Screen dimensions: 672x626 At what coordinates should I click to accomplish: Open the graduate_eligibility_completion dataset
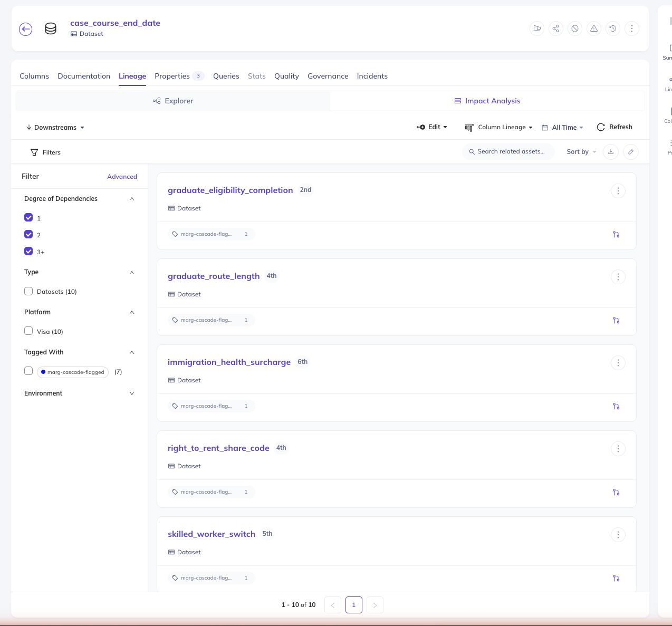point(230,190)
